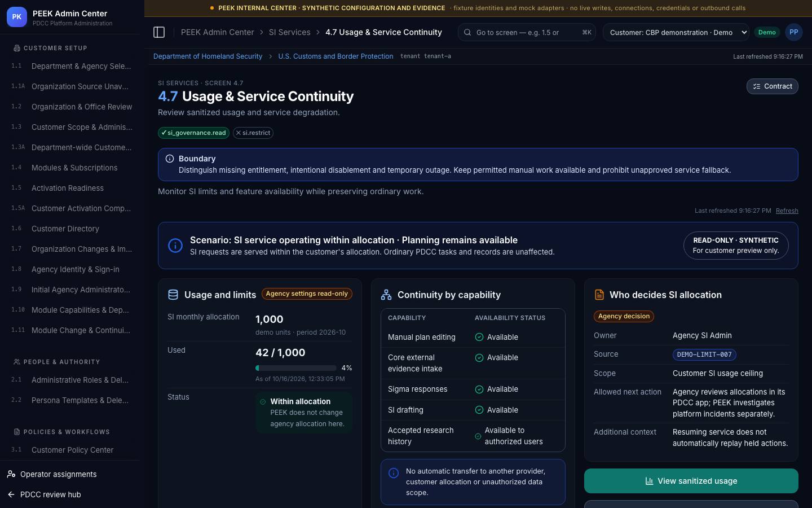Open the PP user avatar
The image size is (812, 508).
[793, 32]
